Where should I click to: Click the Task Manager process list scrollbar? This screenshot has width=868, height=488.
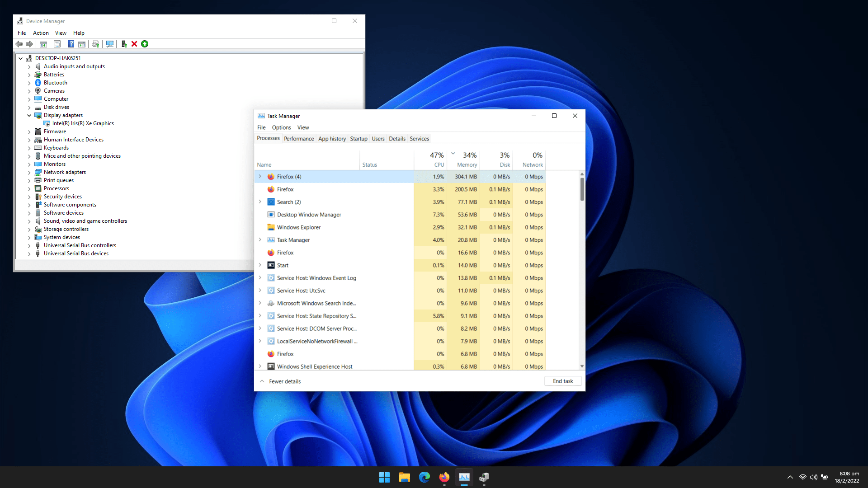[582, 190]
